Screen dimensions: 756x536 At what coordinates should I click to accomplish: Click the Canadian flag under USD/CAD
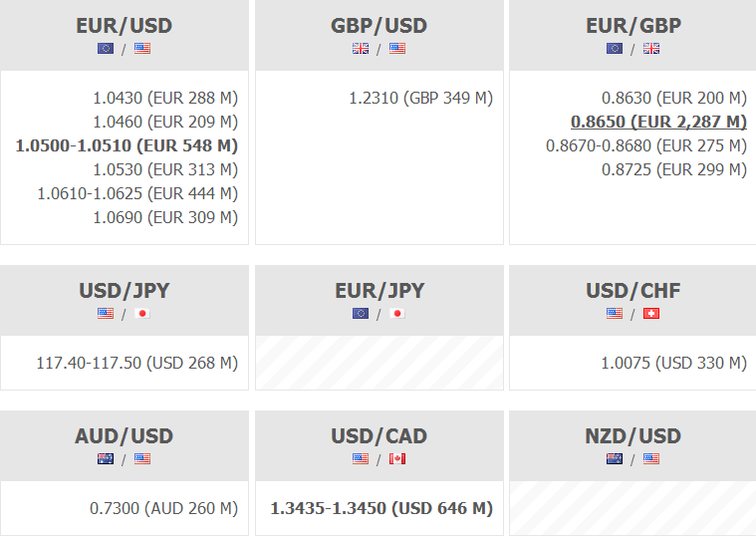click(x=397, y=459)
